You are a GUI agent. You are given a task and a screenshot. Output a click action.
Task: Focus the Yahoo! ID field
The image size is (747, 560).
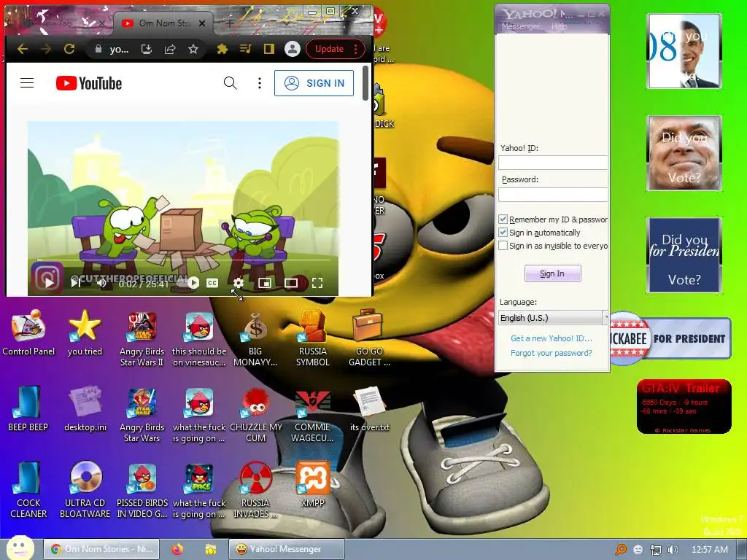(x=553, y=163)
